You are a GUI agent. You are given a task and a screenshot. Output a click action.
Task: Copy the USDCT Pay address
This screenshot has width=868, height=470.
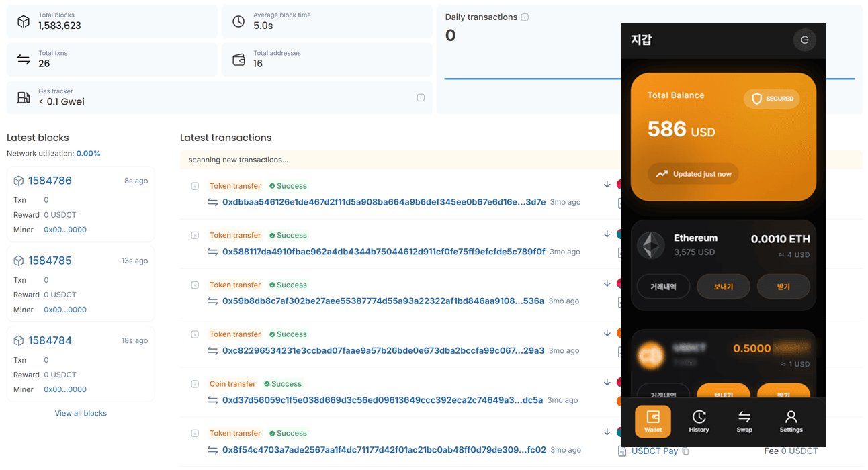point(685,451)
